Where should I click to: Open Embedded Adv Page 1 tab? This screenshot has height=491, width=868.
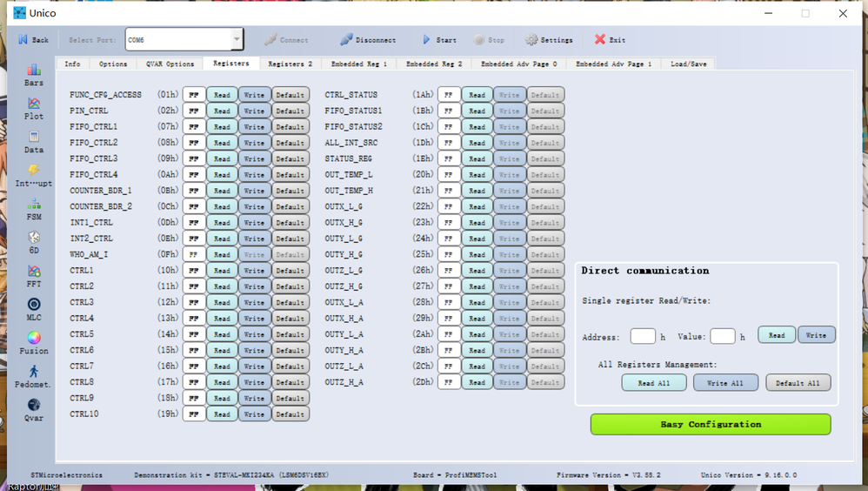[x=613, y=64]
